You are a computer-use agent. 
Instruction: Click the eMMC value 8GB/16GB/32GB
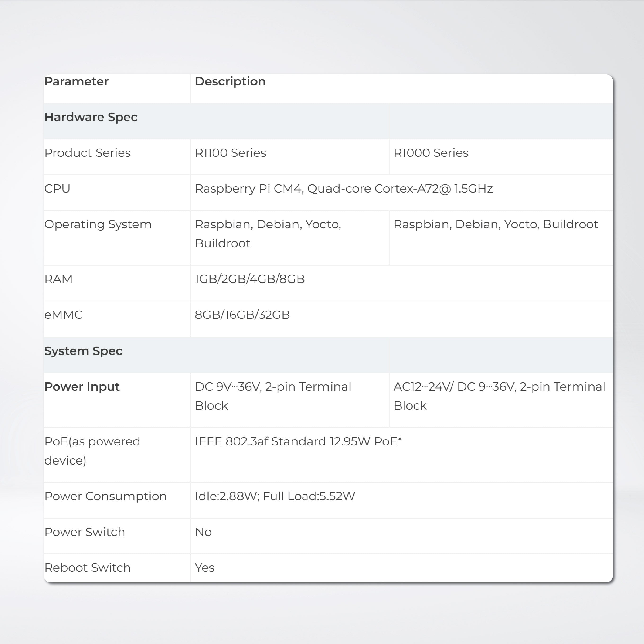pyautogui.click(x=242, y=315)
